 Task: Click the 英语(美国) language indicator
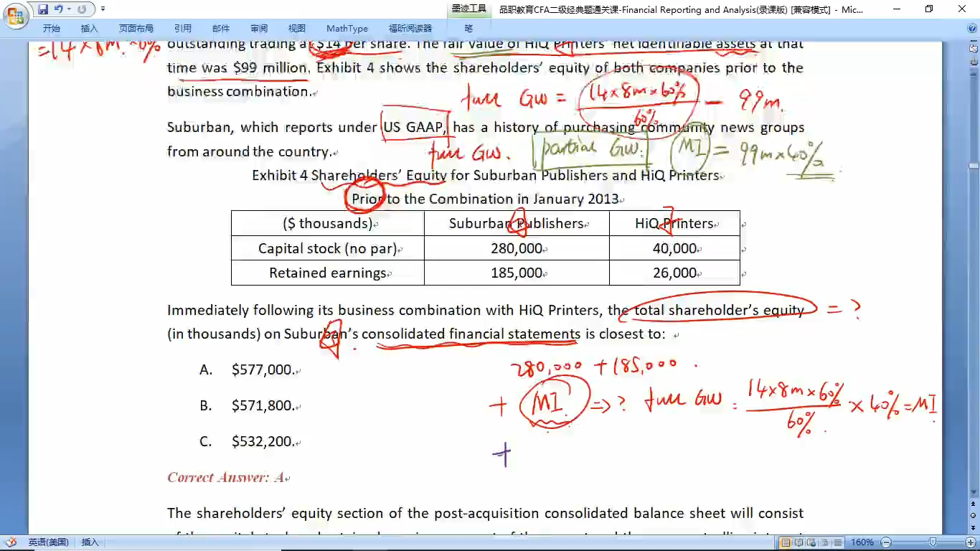click(x=48, y=542)
